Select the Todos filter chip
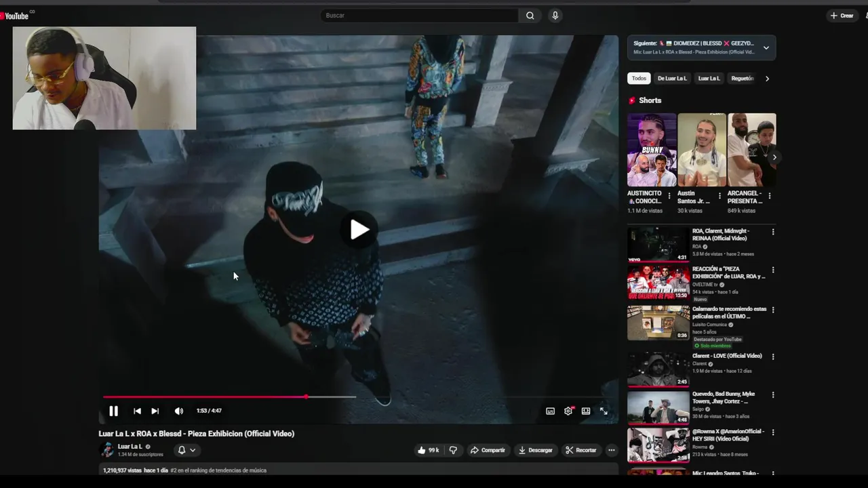Viewport: 868px width, 488px height. coord(639,79)
